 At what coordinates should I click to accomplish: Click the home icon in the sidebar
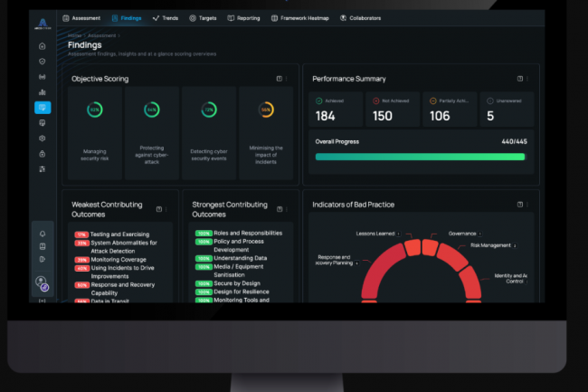coord(43,45)
